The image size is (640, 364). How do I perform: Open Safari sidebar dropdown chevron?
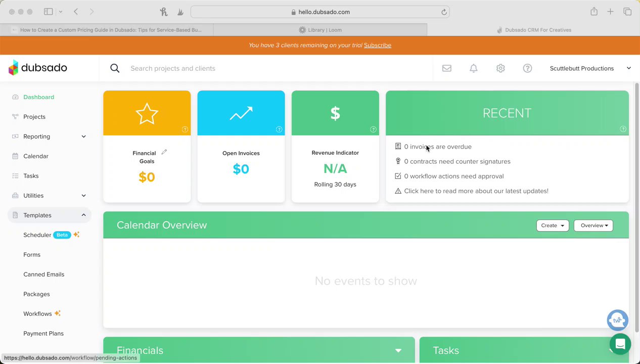[x=61, y=12]
